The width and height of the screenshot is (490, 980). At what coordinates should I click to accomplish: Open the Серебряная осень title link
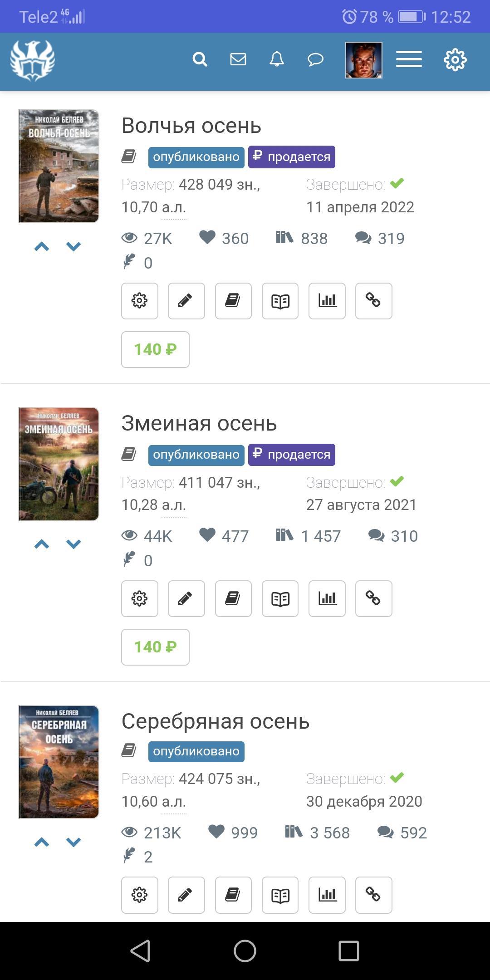click(x=216, y=721)
